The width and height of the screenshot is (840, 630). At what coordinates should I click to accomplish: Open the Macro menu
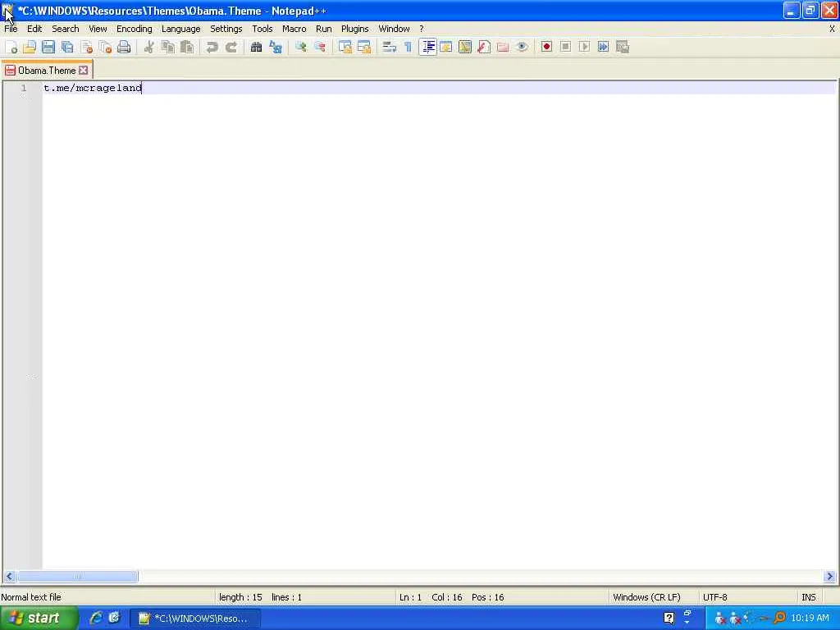(x=294, y=29)
